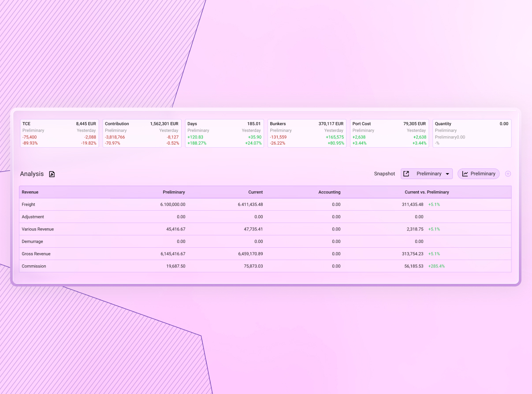
Task: Click the -3,818,766 Contribution preliminary change
Action: (x=115, y=137)
